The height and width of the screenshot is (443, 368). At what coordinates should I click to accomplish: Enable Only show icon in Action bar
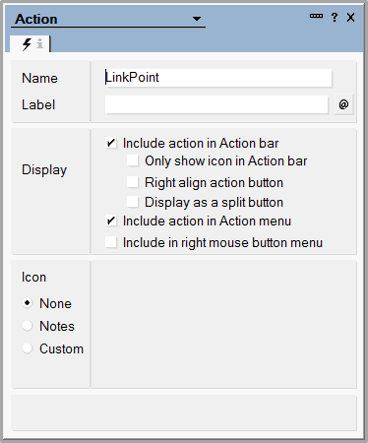pyautogui.click(x=133, y=161)
